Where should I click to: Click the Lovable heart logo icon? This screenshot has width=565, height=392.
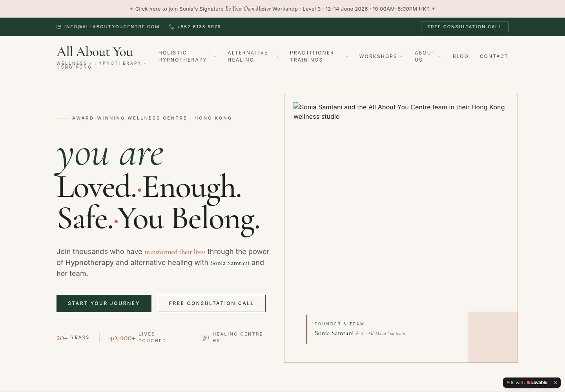pos(529,383)
